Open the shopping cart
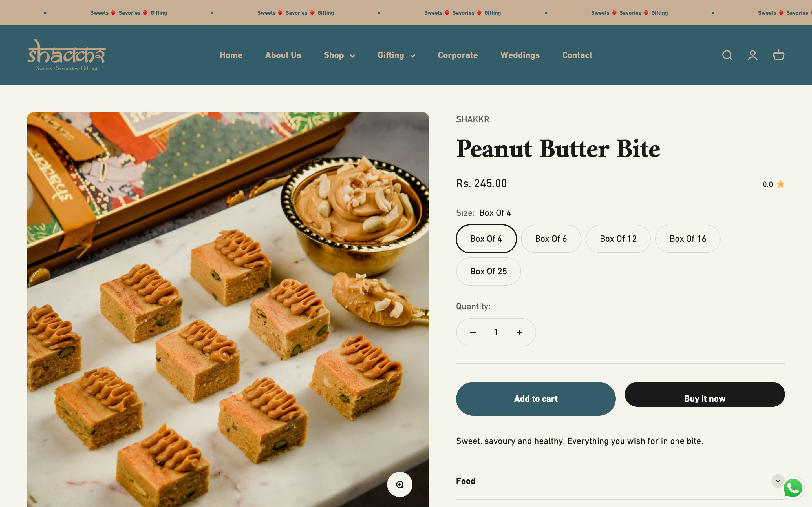The image size is (812, 507). pos(778,55)
